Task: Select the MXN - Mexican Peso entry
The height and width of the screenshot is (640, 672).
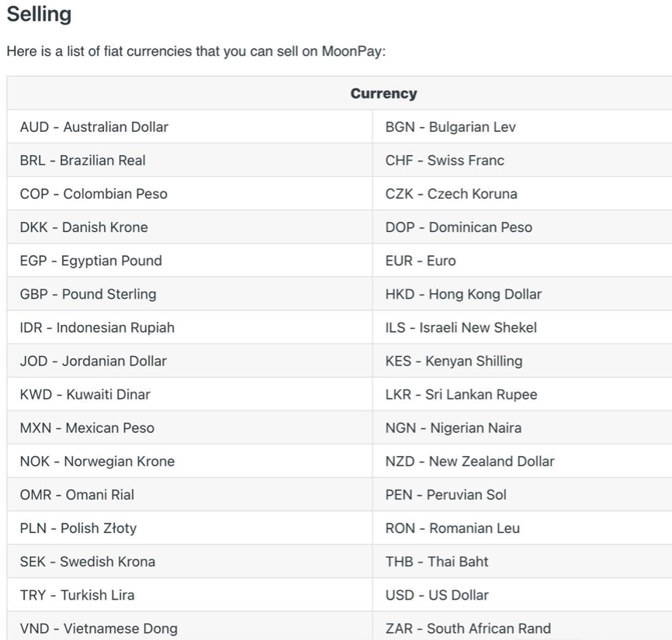Action: point(87,427)
